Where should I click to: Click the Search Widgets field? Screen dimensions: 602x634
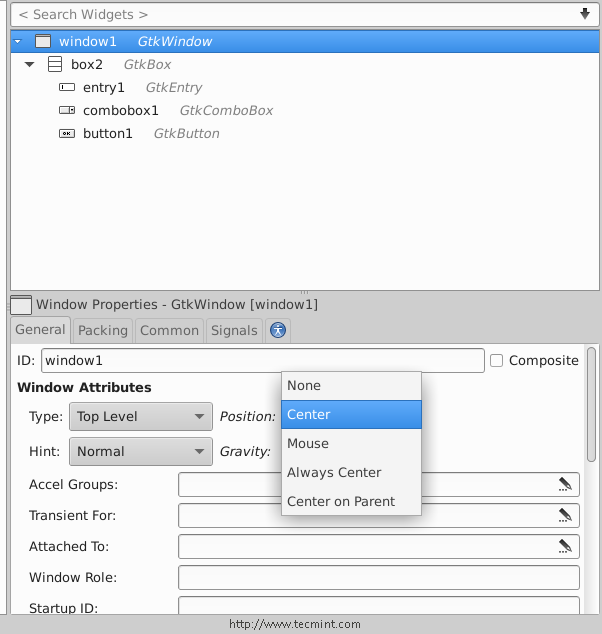pos(305,15)
